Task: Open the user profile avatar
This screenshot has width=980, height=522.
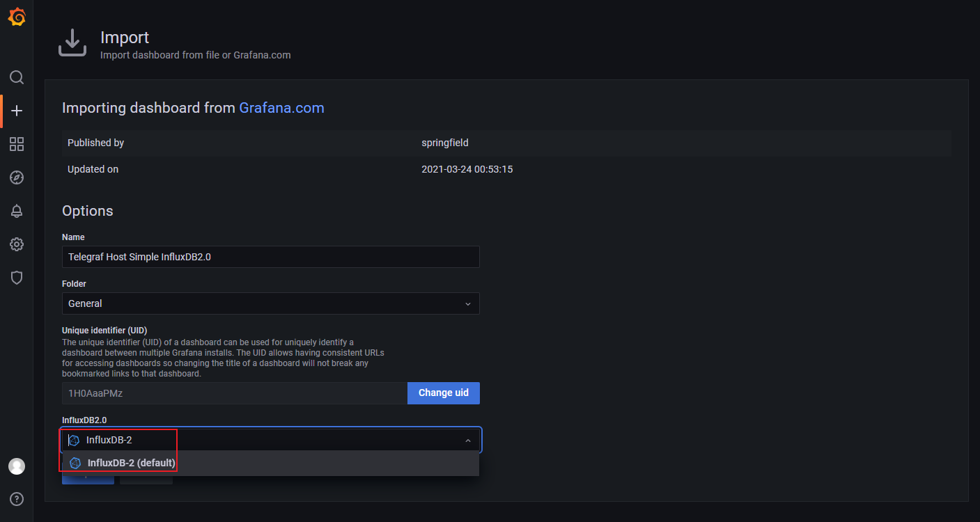Action: tap(17, 466)
